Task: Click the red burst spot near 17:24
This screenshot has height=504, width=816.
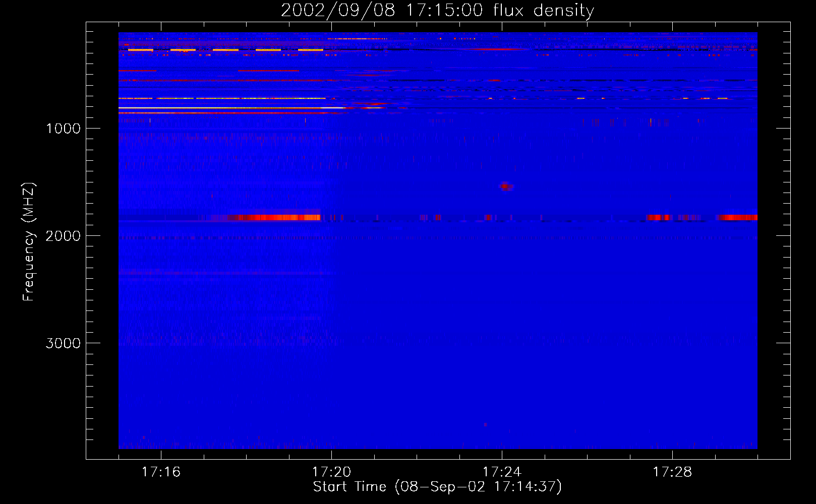Action: point(506,186)
